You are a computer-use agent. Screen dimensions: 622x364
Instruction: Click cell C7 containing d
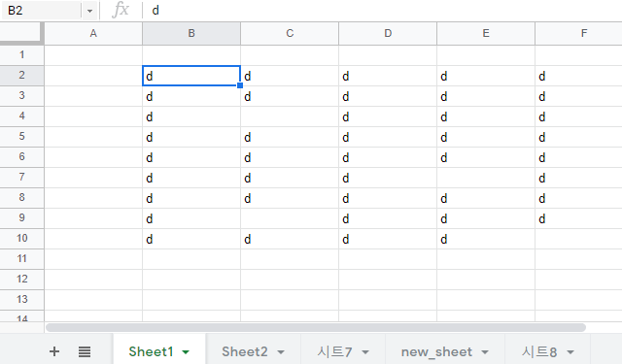pyautogui.click(x=290, y=178)
